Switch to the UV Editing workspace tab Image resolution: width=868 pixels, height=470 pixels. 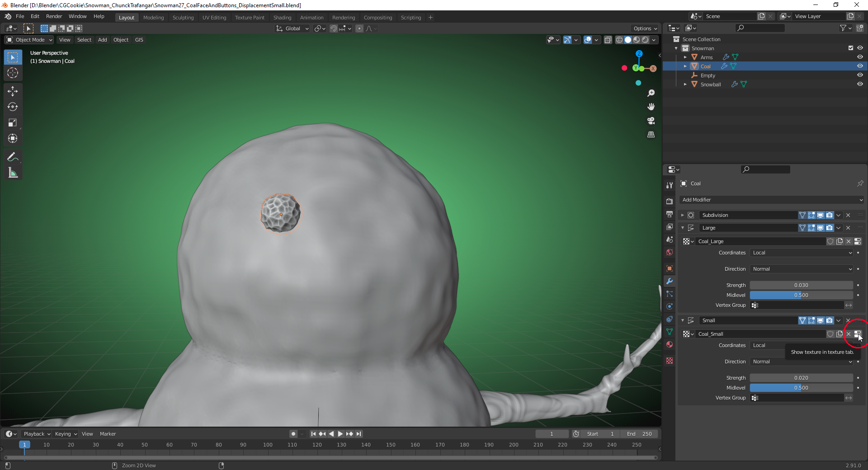pos(214,18)
